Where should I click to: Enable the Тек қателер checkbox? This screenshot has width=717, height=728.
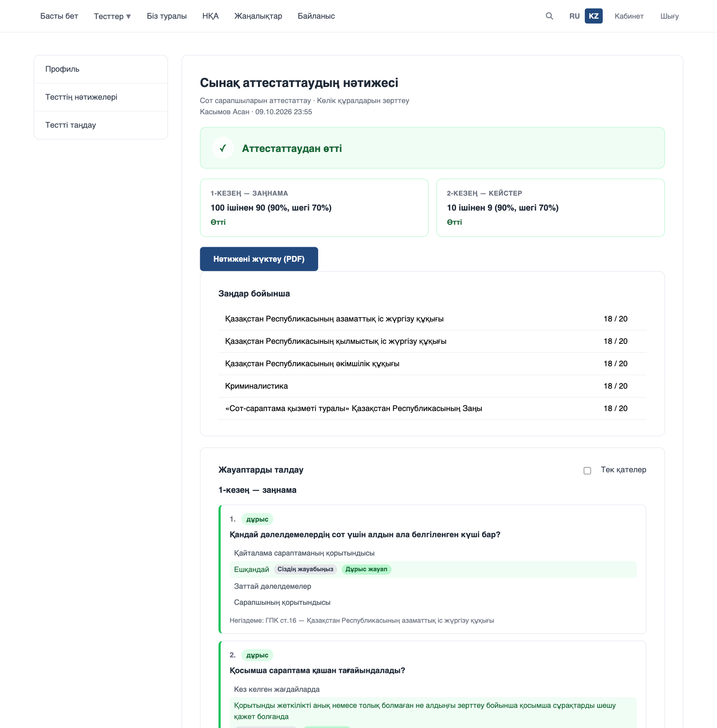[587, 470]
